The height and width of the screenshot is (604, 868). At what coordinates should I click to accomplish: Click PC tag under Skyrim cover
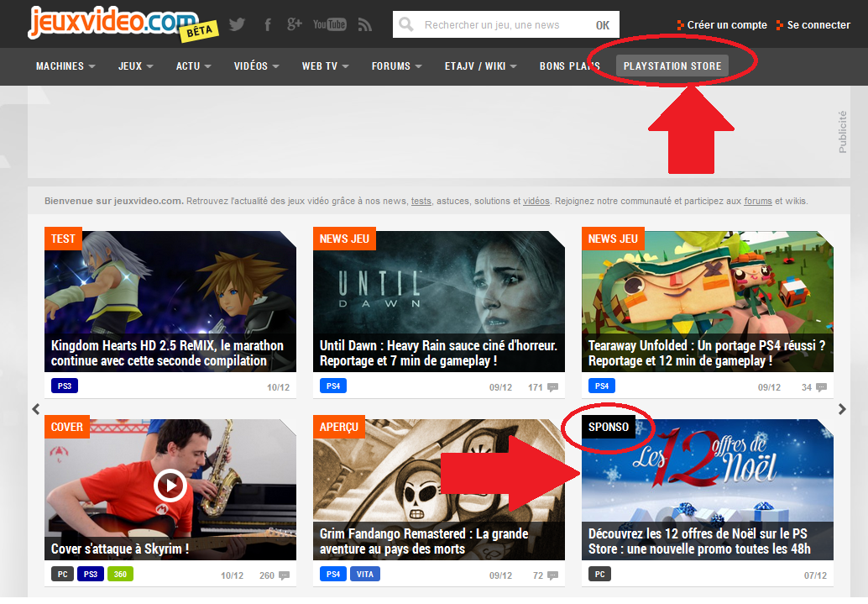[63, 574]
